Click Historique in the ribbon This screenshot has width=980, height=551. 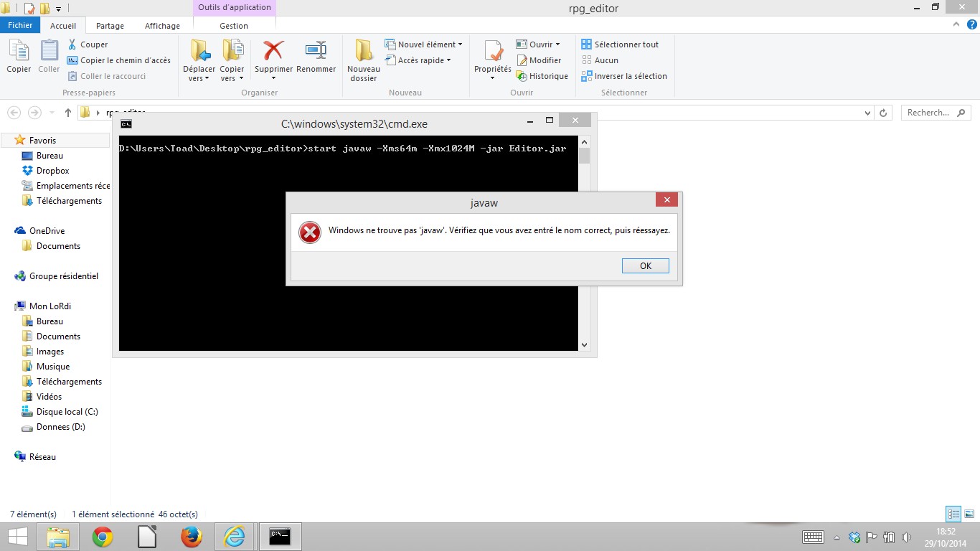(x=542, y=76)
